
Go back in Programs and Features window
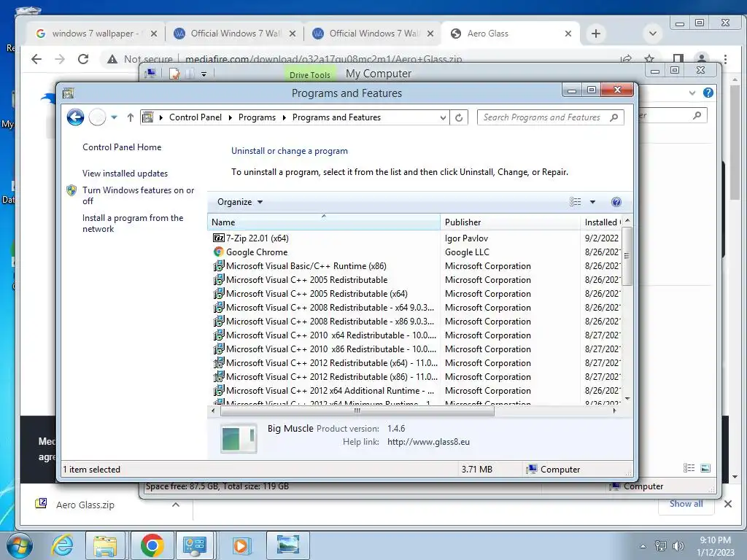[75, 117]
